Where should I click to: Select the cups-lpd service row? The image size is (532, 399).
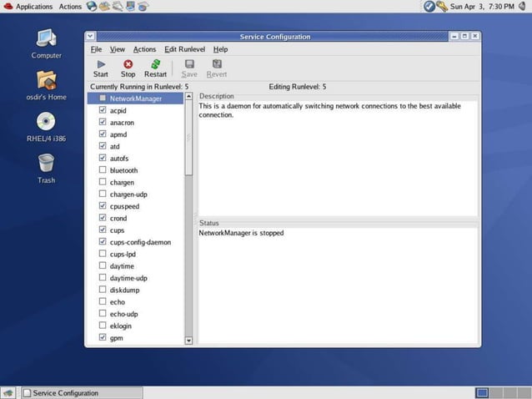[136, 254]
